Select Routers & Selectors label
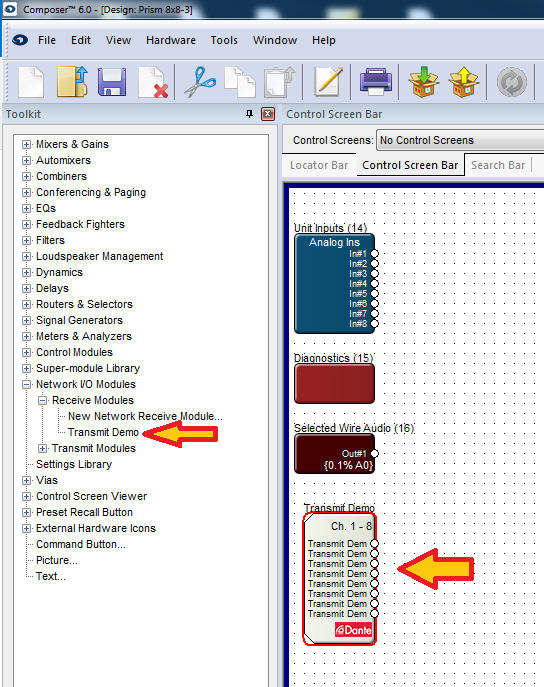This screenshot has width=544, height=687. (x=84, y=305)
